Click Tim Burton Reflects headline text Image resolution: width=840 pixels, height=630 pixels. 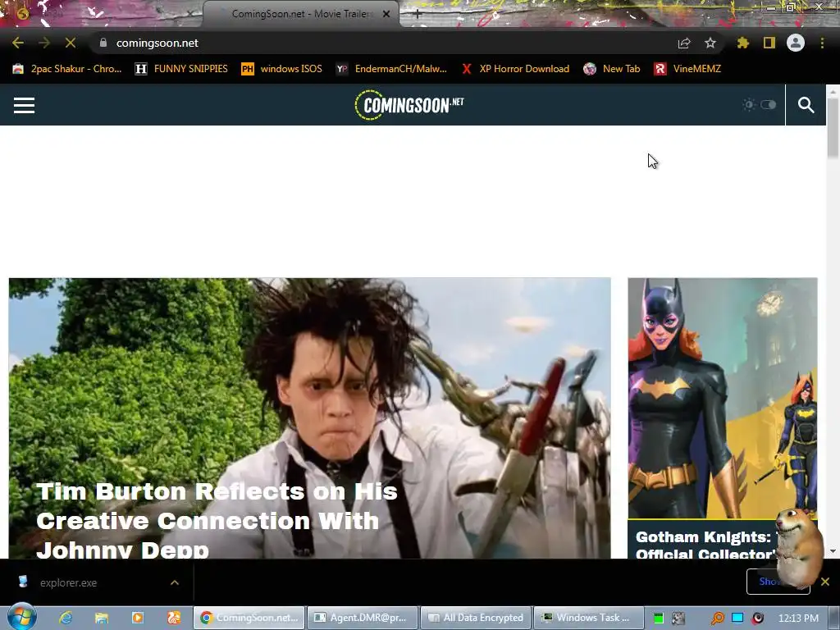point(217,519)
